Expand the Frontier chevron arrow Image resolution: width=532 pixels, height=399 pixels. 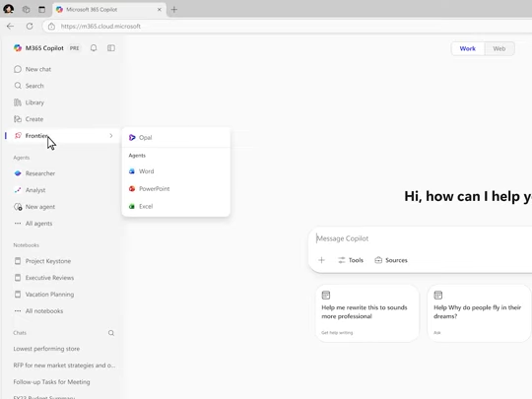tap(111, 136)
